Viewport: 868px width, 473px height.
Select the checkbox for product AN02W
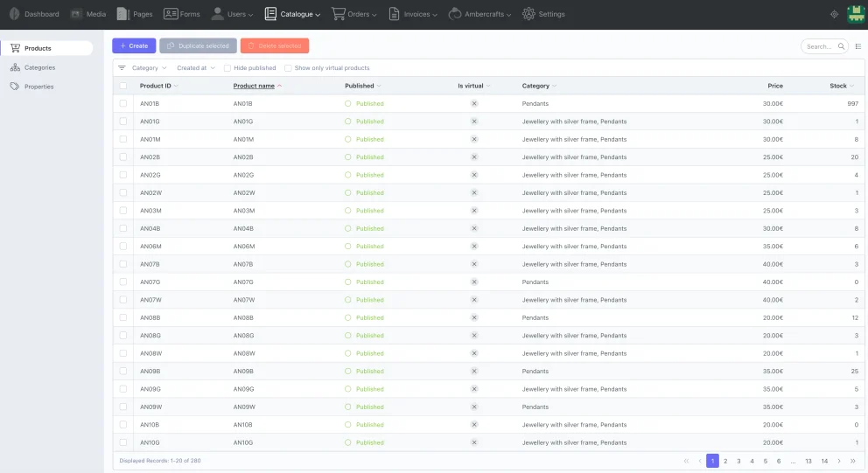[122, 192]
